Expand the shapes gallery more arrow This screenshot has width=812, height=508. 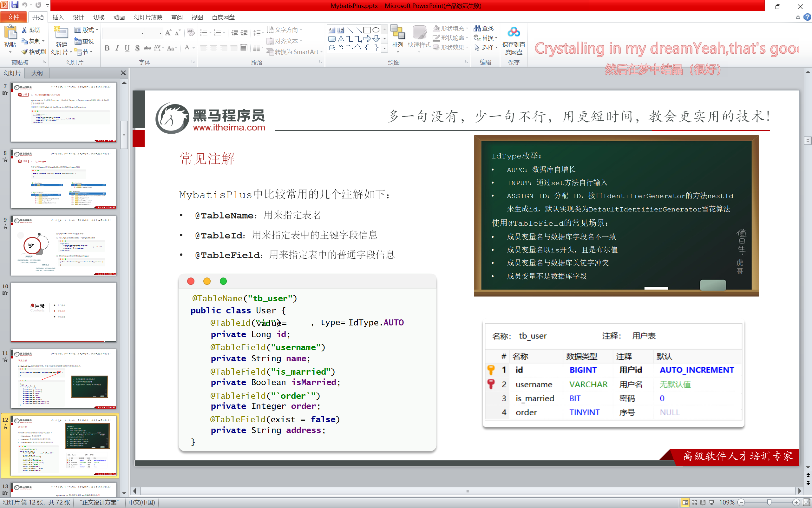pyautogui.click(x=384, y=48)
